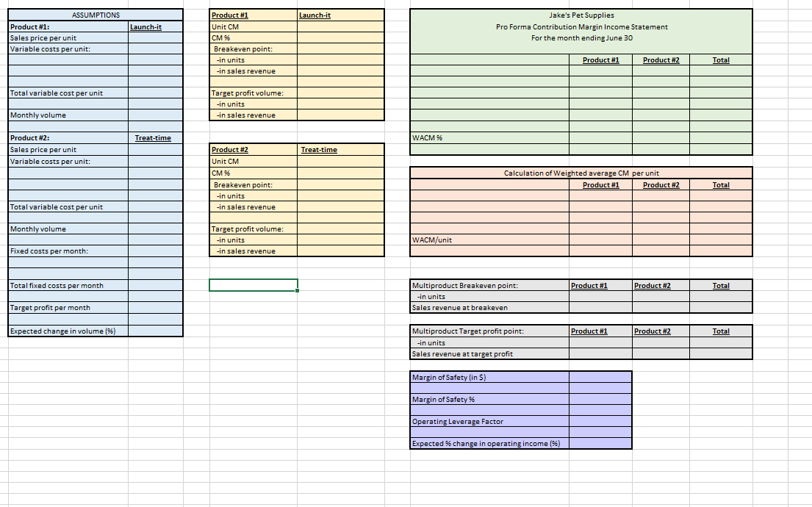812x507 pixels.
Task: Click the Margin of Safety % input cell
Action: pyautogui.click(x=601, y=399)
